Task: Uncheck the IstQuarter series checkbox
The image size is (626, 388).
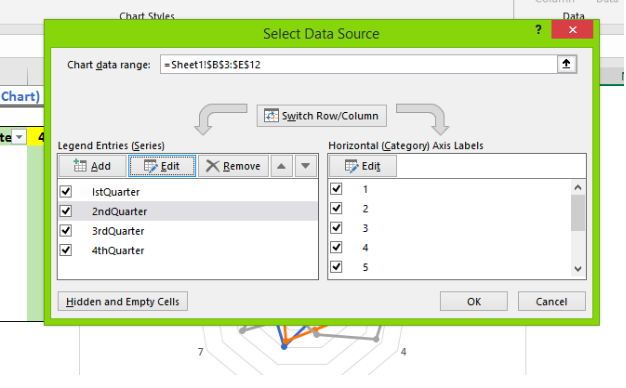Action: point(66,192)
